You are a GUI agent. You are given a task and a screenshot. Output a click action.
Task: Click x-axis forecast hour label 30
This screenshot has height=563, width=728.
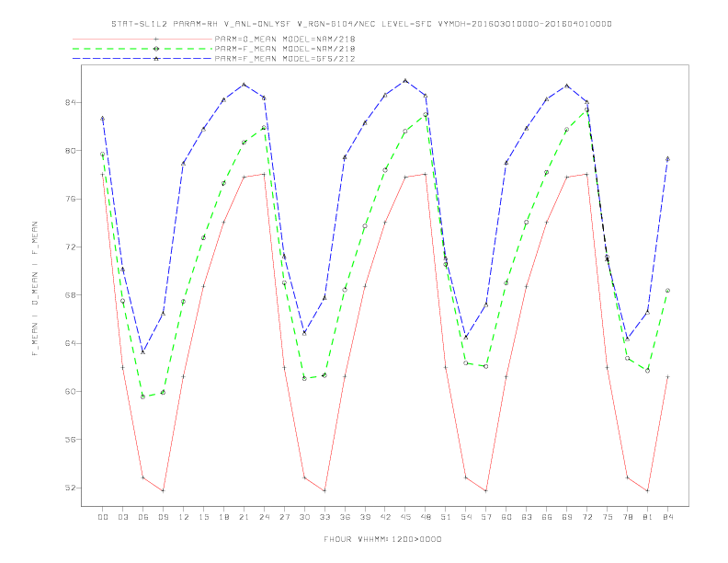[304, 517]
